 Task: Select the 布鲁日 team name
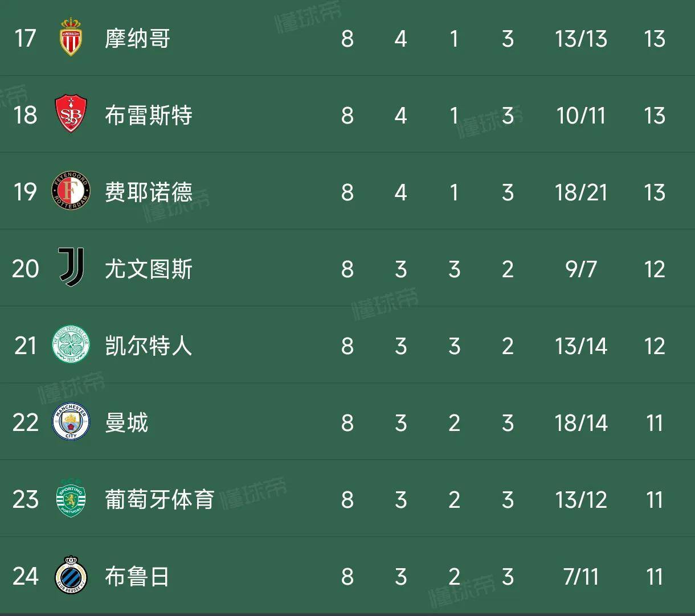pos(137,577)
